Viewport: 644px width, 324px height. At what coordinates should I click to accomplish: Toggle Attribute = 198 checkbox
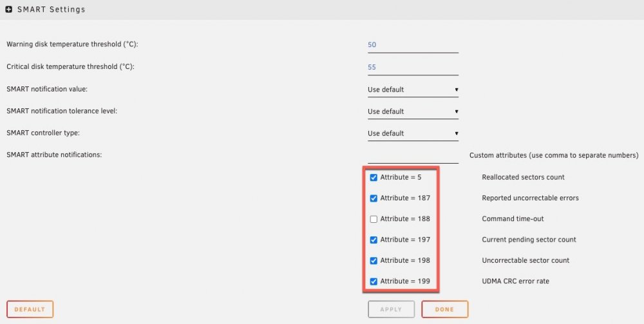coord(374,261)
